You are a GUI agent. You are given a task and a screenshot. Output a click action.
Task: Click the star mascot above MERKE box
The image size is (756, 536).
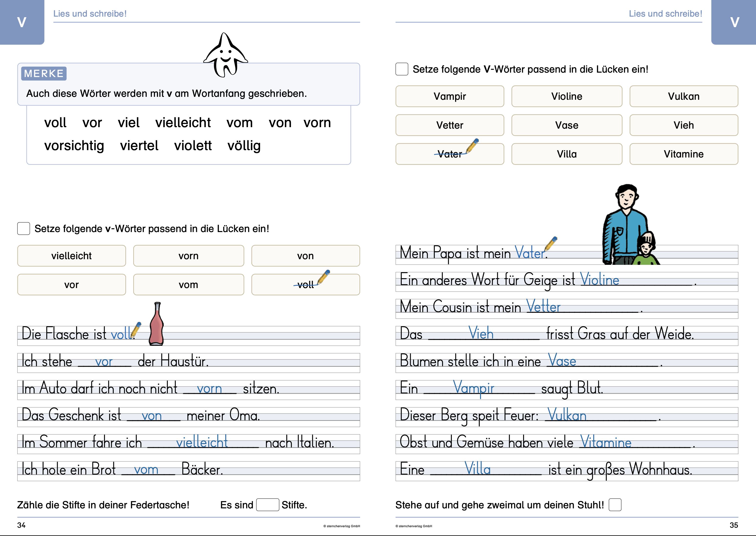(x=226, y=56)
